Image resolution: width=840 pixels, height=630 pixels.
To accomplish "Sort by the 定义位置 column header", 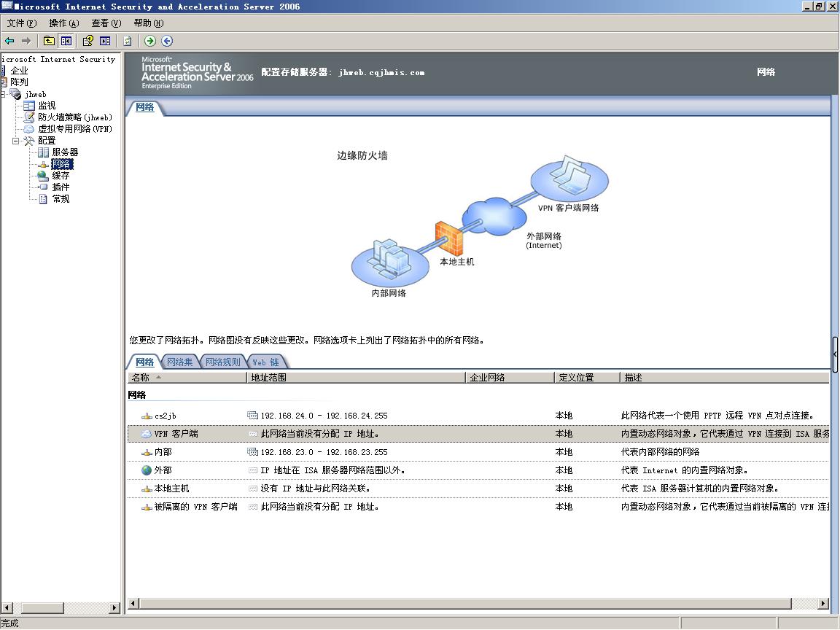I will (587, 378).
